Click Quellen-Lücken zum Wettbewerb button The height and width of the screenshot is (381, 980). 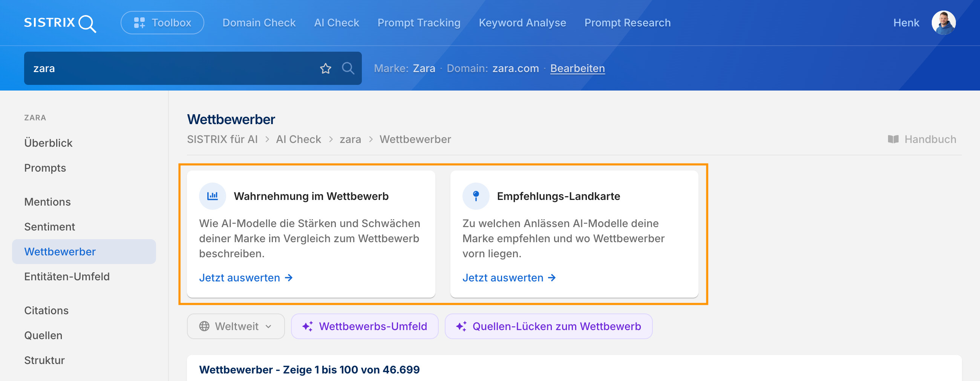coord(548,326)
